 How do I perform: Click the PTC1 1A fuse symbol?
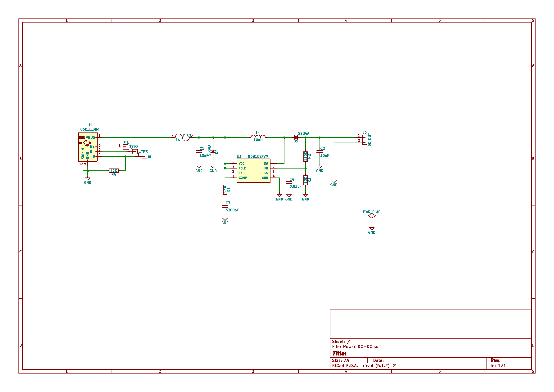click(x=182, y=137)
